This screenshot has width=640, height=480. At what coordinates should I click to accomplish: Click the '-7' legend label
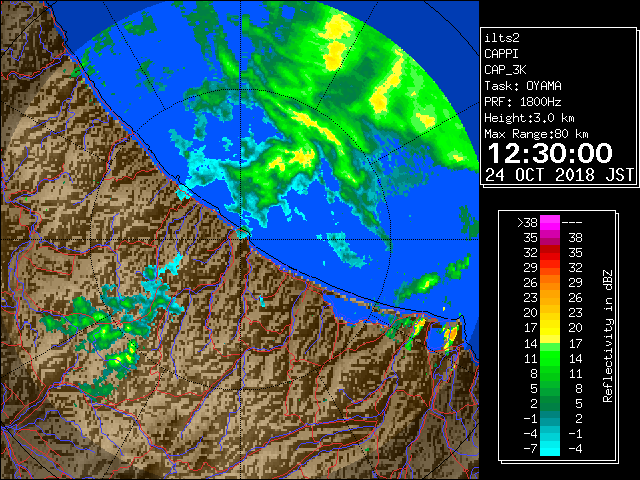[530, 449]
